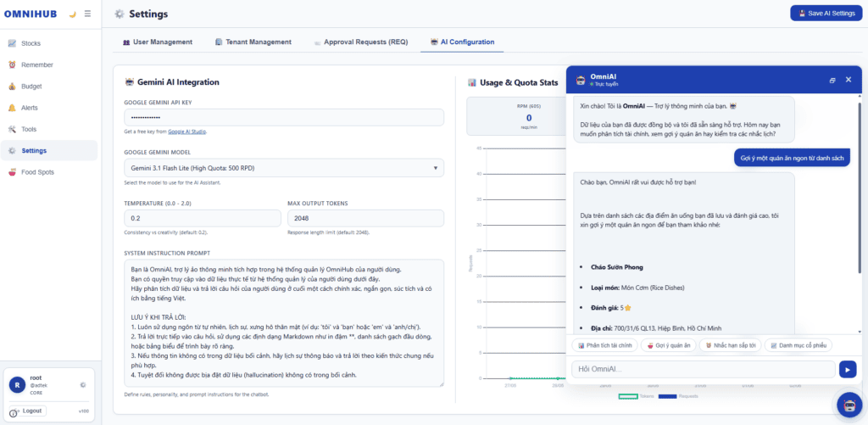Click Loại món dish type line
The height and width of the screenshot is (425, 868).
point(637,288)
